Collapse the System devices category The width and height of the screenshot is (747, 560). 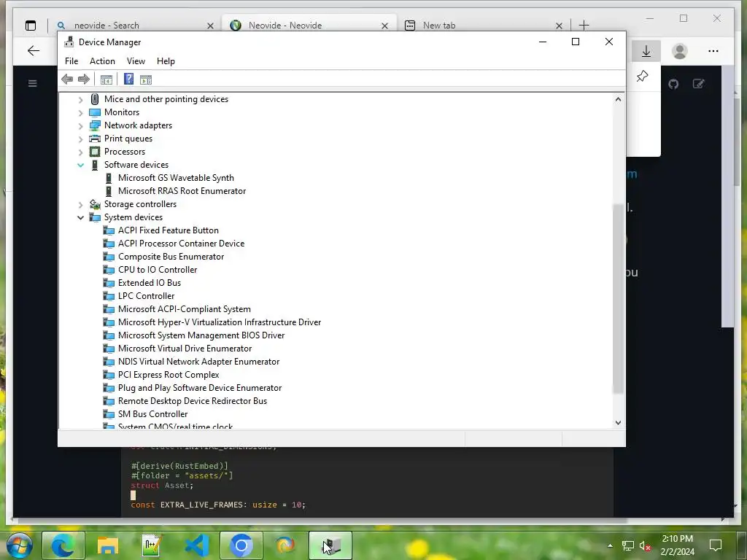[80, 217]
